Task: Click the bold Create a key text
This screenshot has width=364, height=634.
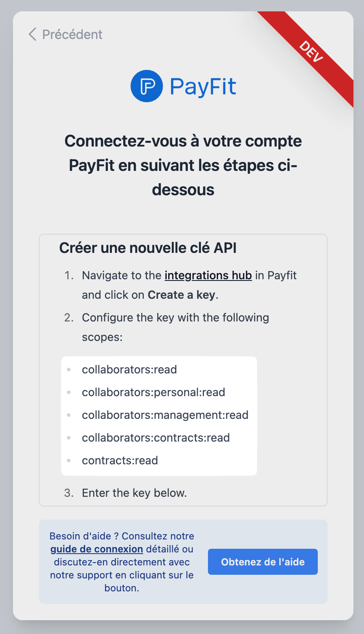Action: point(181,295)
